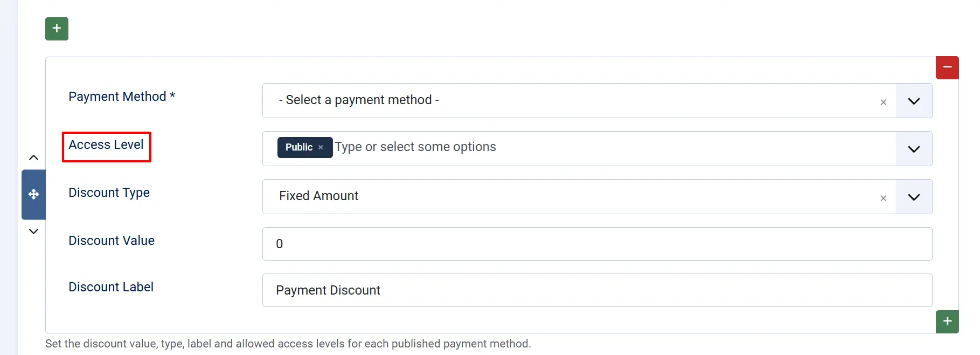Viewport: 980px width, 355px height.
Task: Click the Discount Value input field
Action: coord(597,244)
